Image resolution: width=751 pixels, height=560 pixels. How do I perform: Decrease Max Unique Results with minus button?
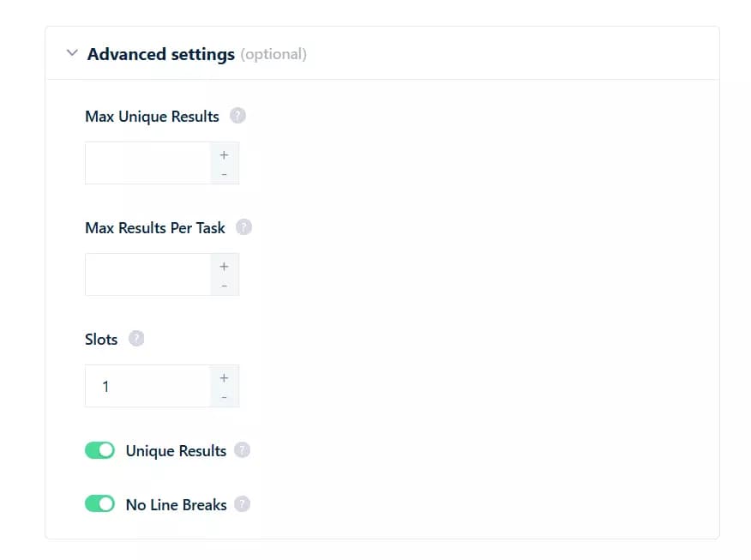point(224,173)
